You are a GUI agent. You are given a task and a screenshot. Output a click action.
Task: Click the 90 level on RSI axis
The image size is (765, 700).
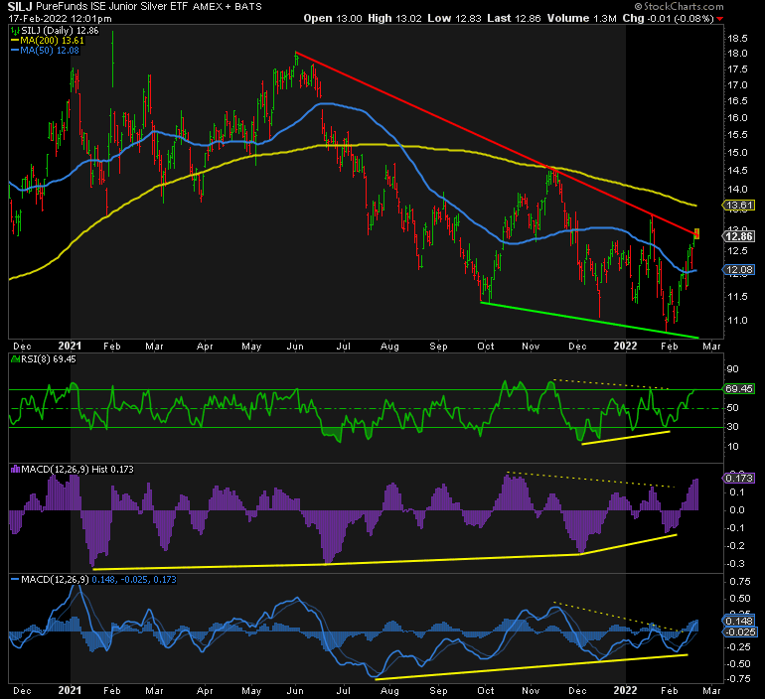click(x=733, y=369)
